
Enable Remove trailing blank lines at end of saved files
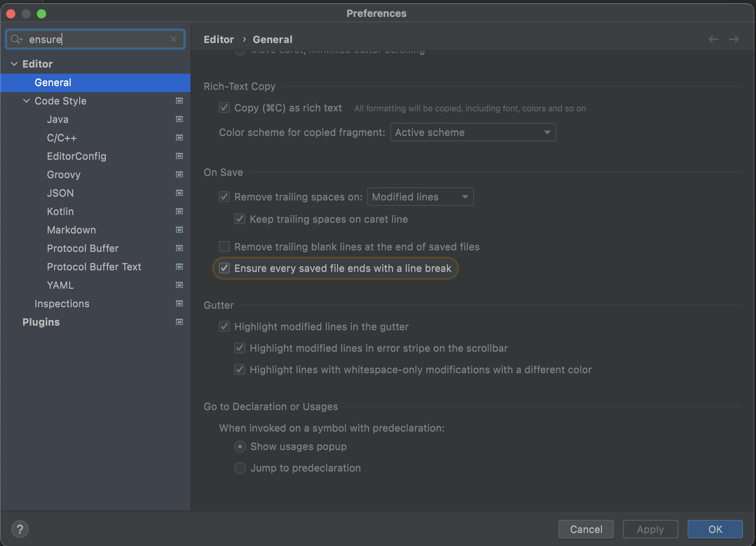[224, 247]
